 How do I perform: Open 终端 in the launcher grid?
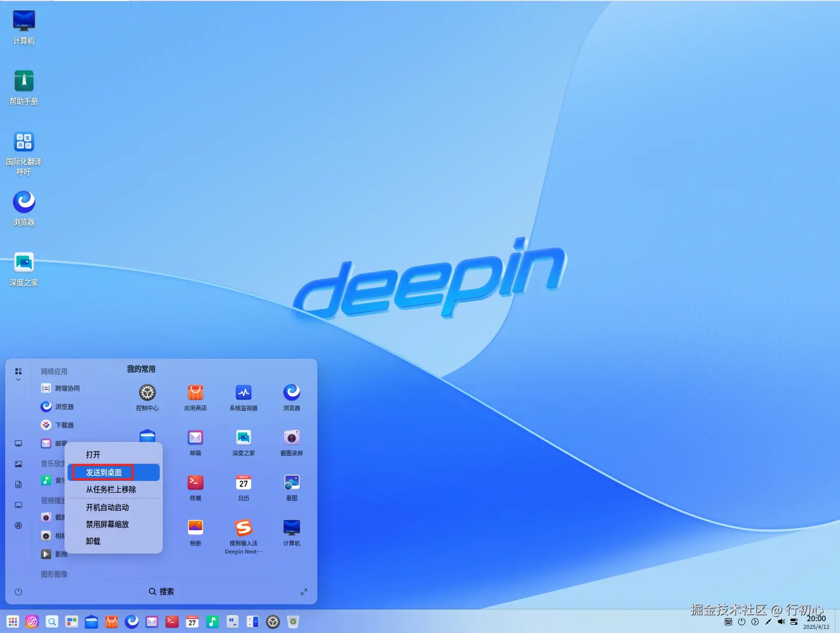[196, 488]
